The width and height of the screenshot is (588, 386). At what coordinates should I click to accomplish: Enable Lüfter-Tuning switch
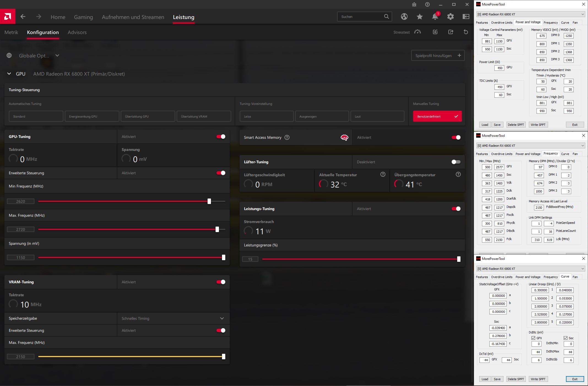pos(456,162)
